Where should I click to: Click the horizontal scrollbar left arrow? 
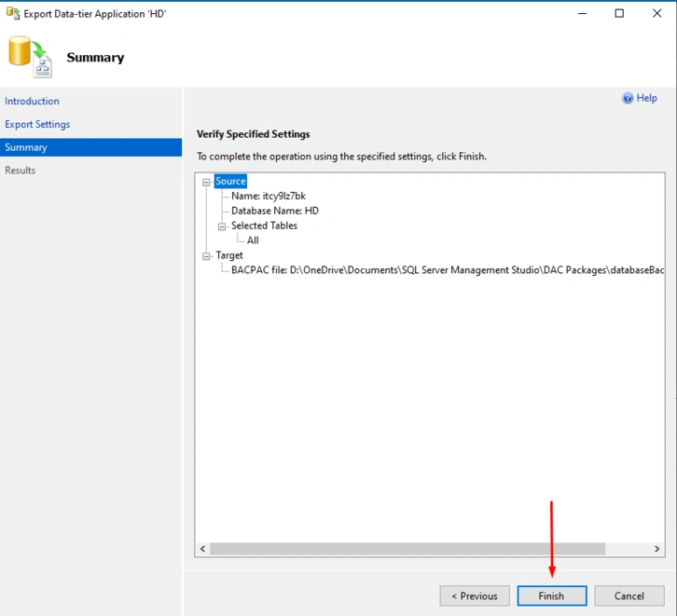pos(202,549)
